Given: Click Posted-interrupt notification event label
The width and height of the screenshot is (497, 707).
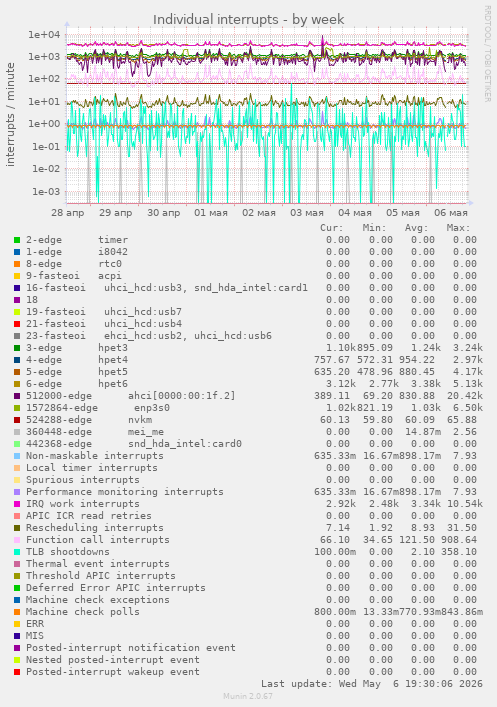Looking at the screenshot, I should [x=131, y=647].
